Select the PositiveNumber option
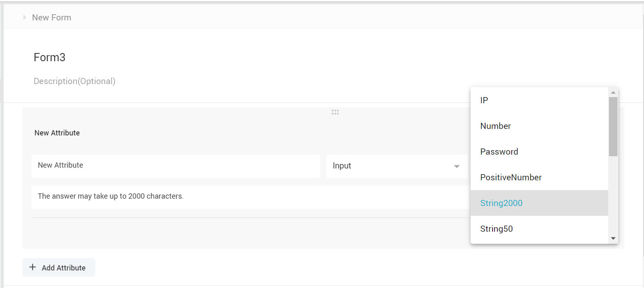The image size is (644, 288). click(x=511, y=177)
